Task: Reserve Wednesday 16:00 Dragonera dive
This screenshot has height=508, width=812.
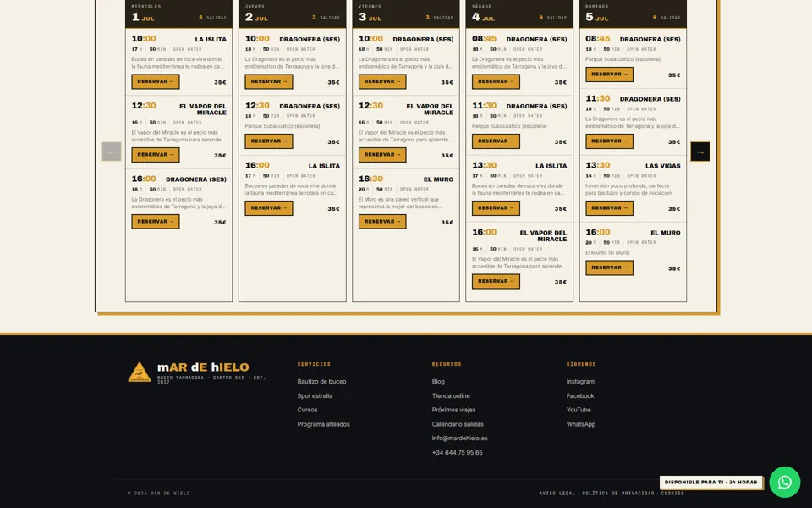Action: point(156,222)
